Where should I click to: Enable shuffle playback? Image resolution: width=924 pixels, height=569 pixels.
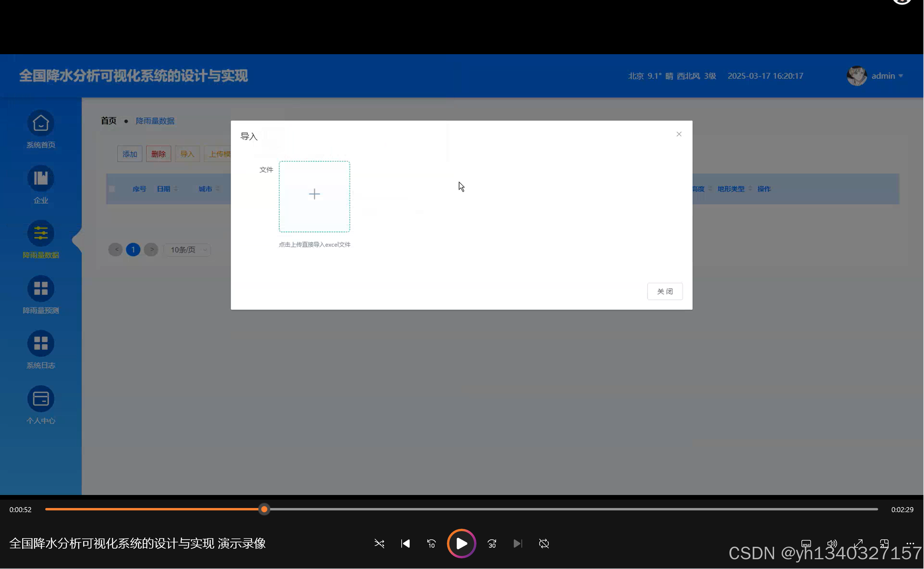click(x=379, y=544)
